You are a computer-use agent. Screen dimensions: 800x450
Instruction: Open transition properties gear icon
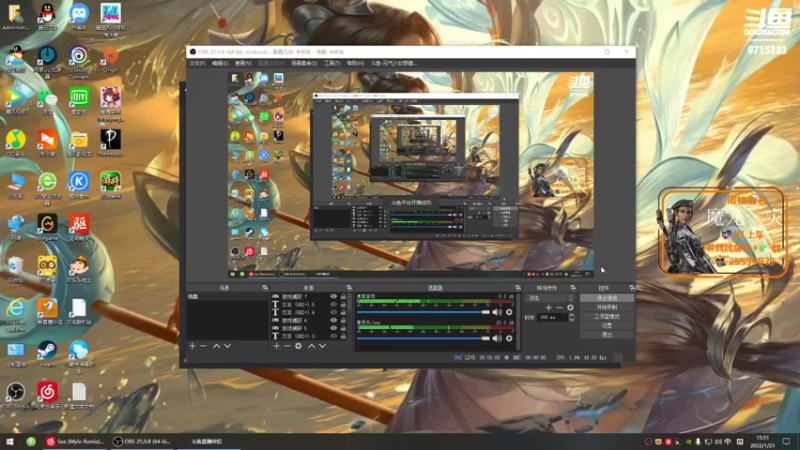coord(570,308)
